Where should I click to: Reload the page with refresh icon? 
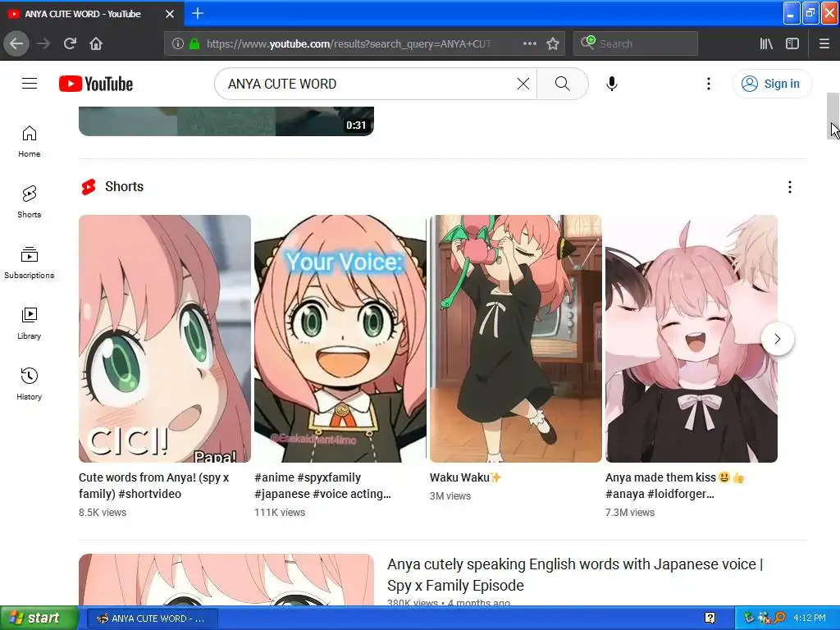[x=70, y=43]
